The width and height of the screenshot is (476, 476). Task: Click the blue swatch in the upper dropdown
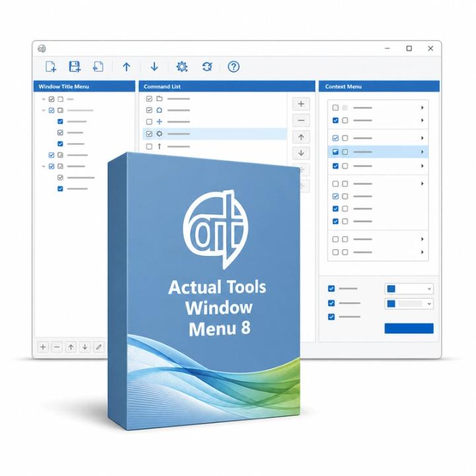pyautogui.click(x=391, y=289)
